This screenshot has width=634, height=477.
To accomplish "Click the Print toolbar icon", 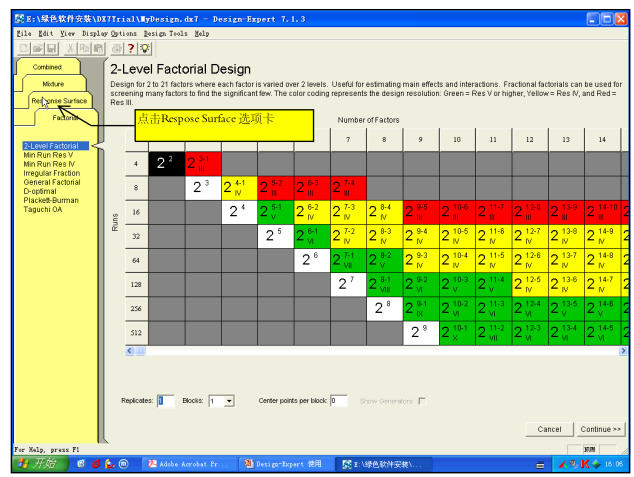I will (117, 48).
